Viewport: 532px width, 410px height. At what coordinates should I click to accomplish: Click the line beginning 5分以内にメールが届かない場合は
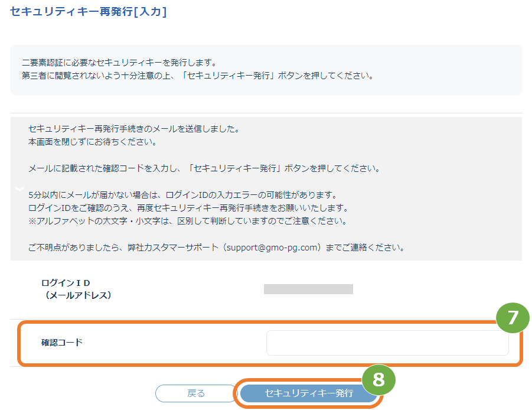[x=183, y=195]
